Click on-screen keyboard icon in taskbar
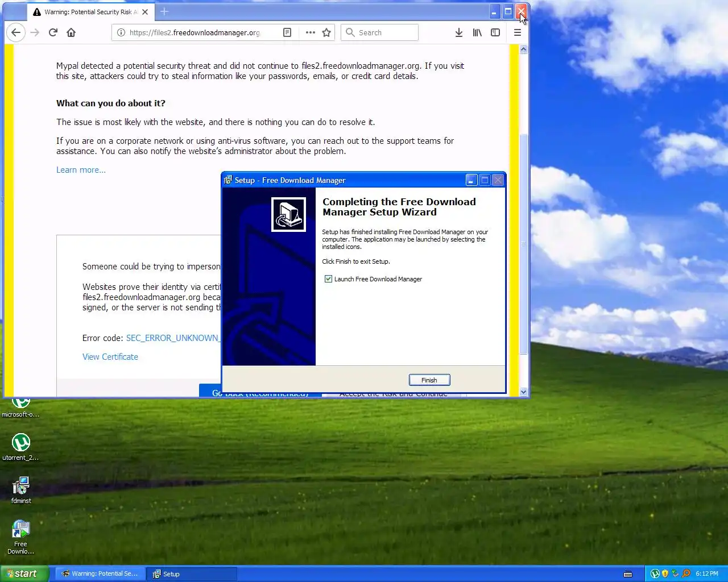This screenshot has height=582, width=728. pyautogui.click(x=628, y=574)
